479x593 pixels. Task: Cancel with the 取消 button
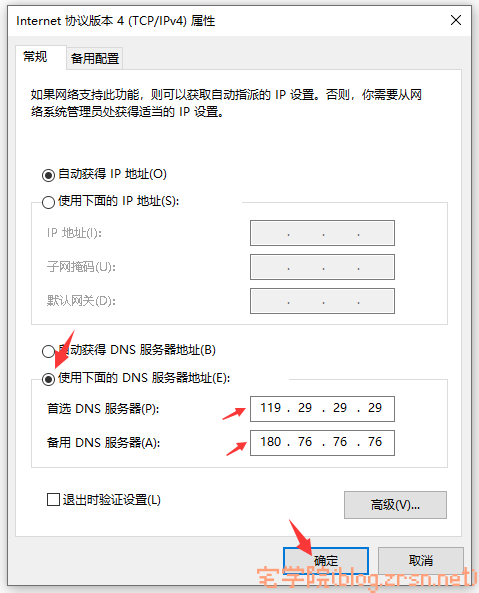421,560
